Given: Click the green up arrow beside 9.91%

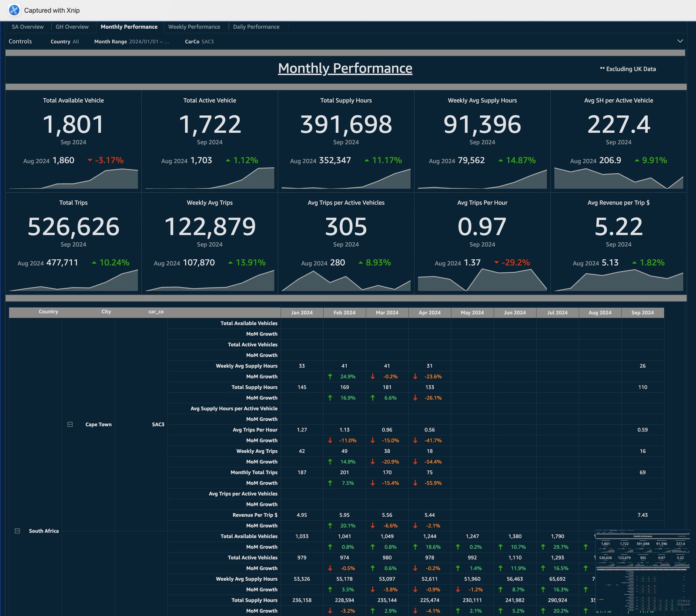Looking at the screenshot, I should 637,161.
